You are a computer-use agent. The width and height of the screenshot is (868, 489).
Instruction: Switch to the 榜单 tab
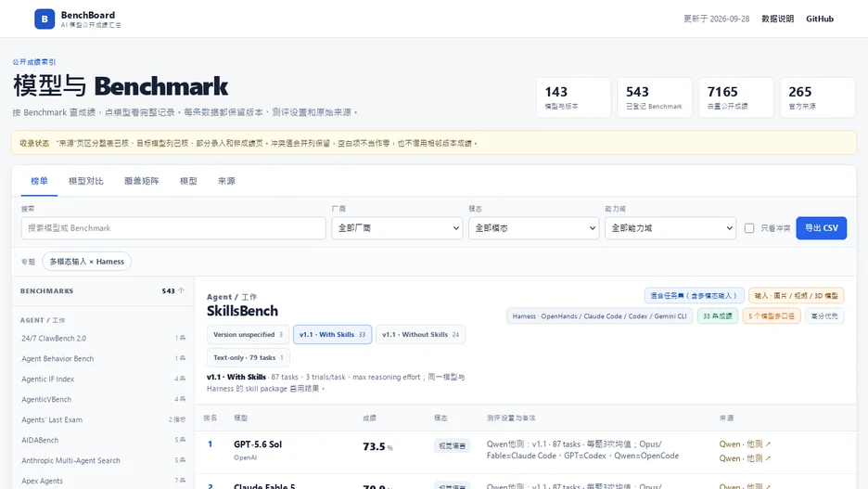[39, 181]
